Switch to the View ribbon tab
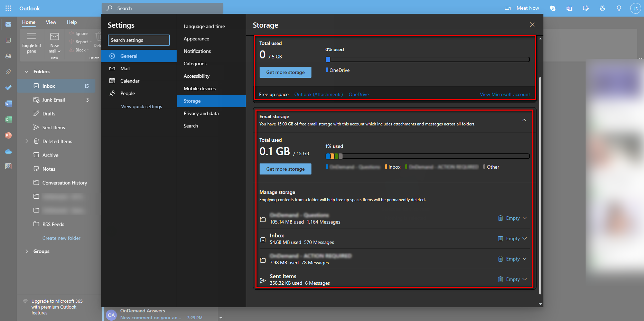 [51, 22]
